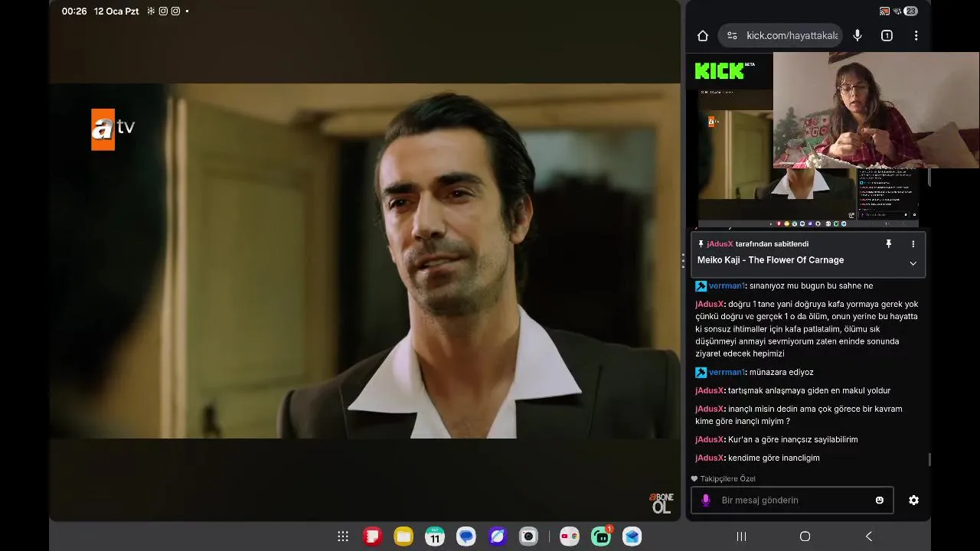Tap the purple voice message microphone icon
Screen dimensions: 980x551
pos(706,500)
